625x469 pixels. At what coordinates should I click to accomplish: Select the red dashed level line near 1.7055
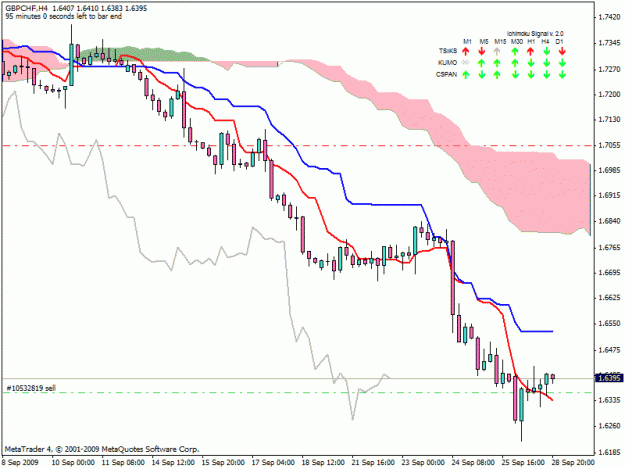298,146
